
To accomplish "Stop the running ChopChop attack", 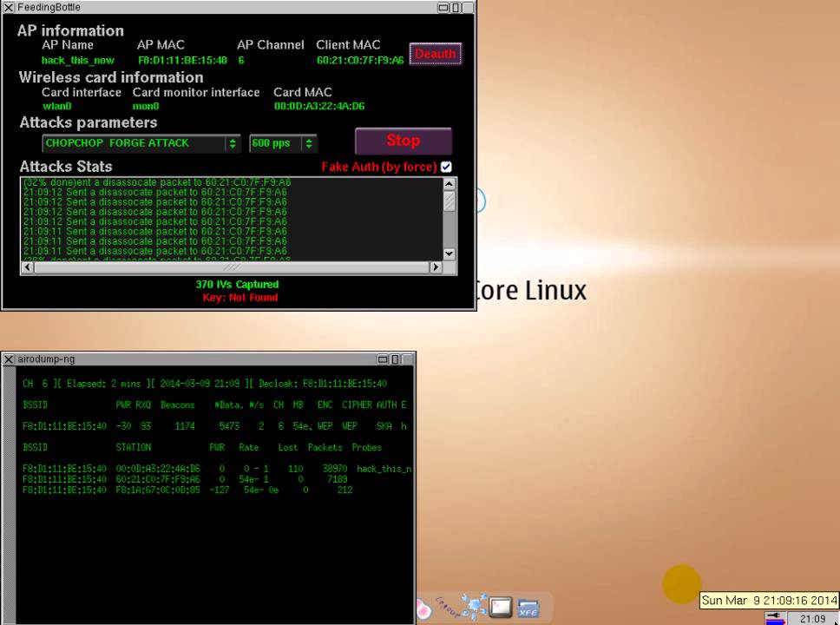I will pyautogui.click(x=403, y=141).
